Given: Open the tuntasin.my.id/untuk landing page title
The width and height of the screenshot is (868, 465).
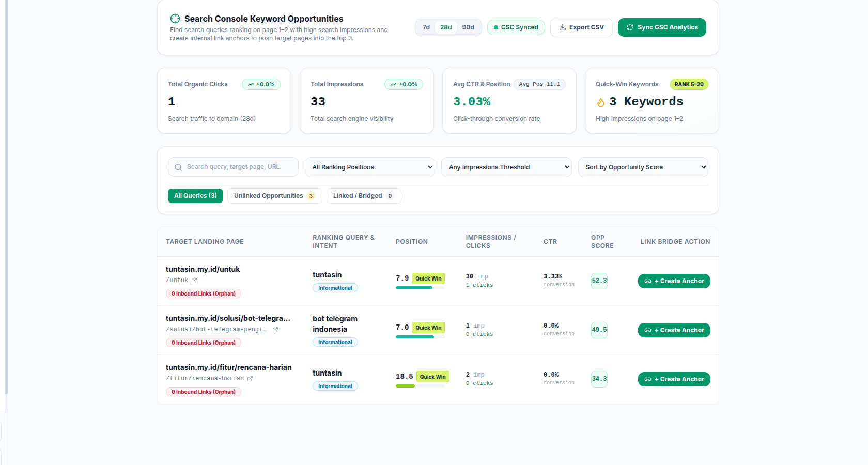Looking at the screenshot, I should click(x=203, y=269).
